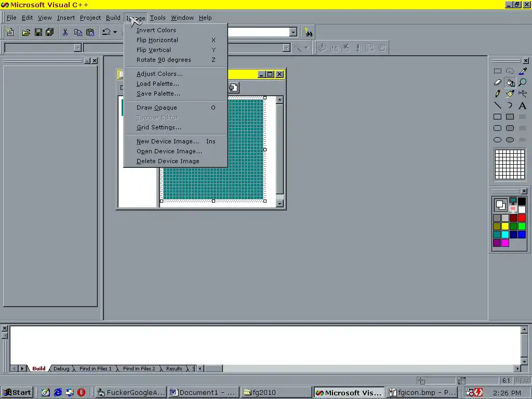Viewport: 532px width, 399px height.
Task: Select the outlined Rectangle tool
Action: click(497, 117)
